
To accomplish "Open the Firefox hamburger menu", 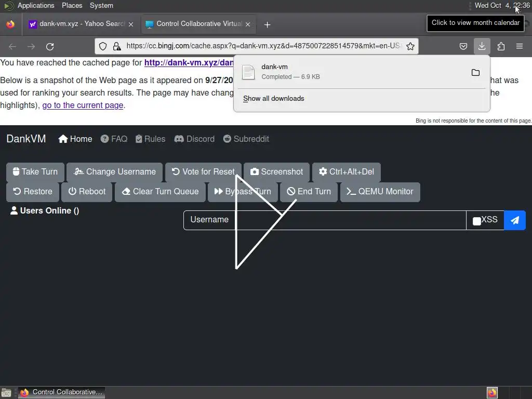I will coord(520,46).
